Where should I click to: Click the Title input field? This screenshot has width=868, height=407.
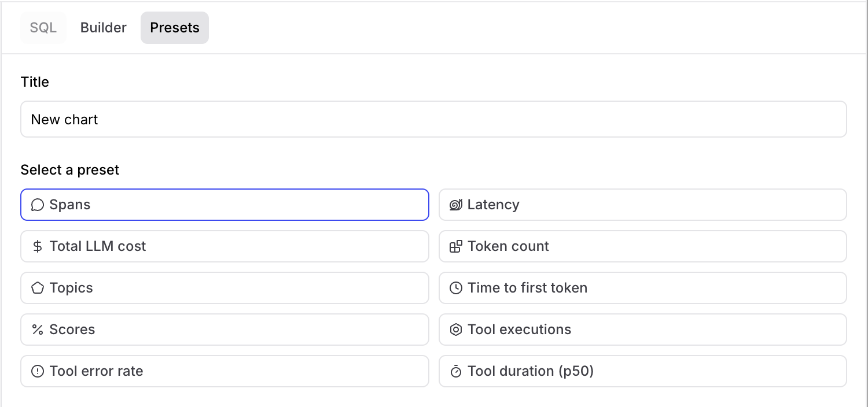(433, 119)
